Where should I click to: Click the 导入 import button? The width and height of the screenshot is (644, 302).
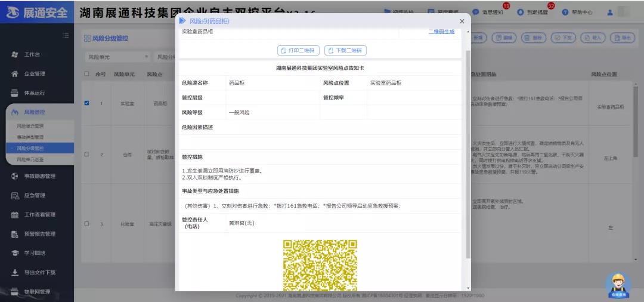pyautogui.click(x=593, y=38)
